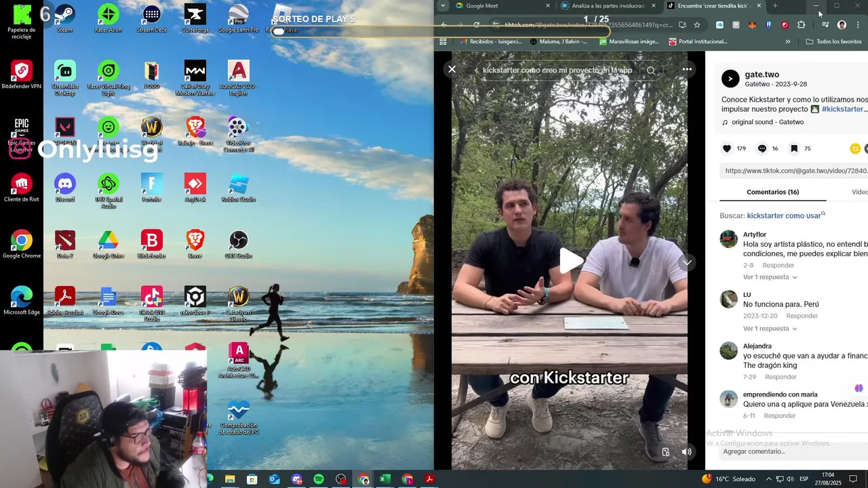
Task: Open the notification center in the taskbar
Action: pyautogui.click(x=854, y=479)
